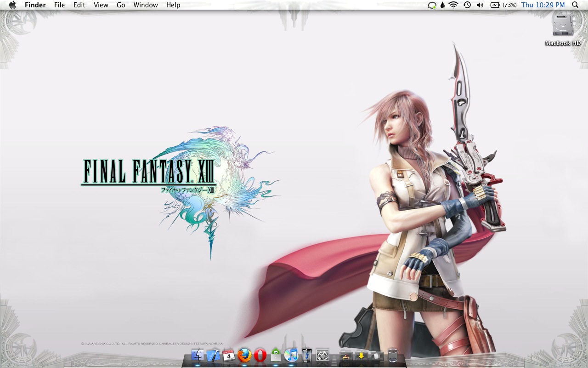Viewport: 588px width, 368px height.
Task: Open iTunes from the dock
Action: [x=291, y=355]
